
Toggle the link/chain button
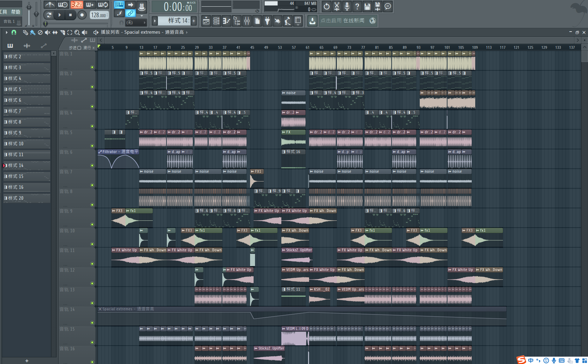coord(130,13)
